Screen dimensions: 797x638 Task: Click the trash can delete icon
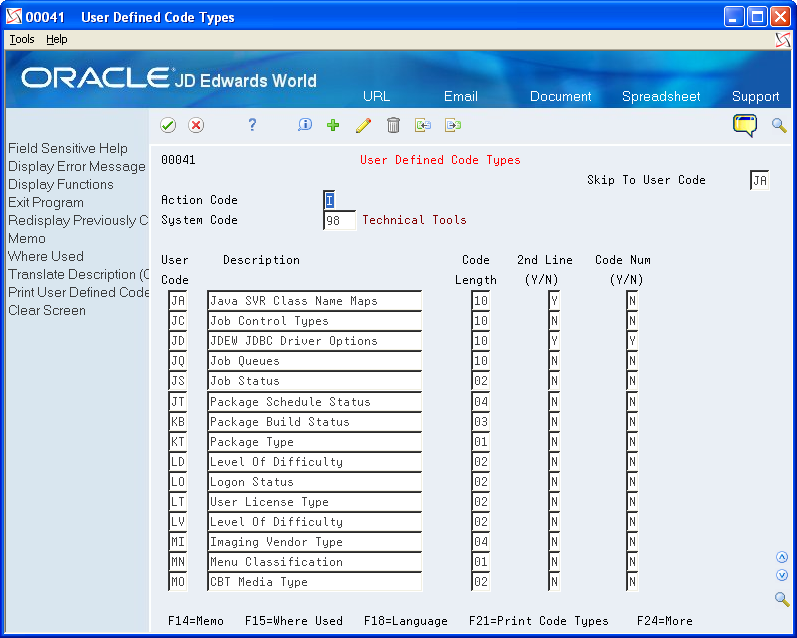[x=393, y=125]
